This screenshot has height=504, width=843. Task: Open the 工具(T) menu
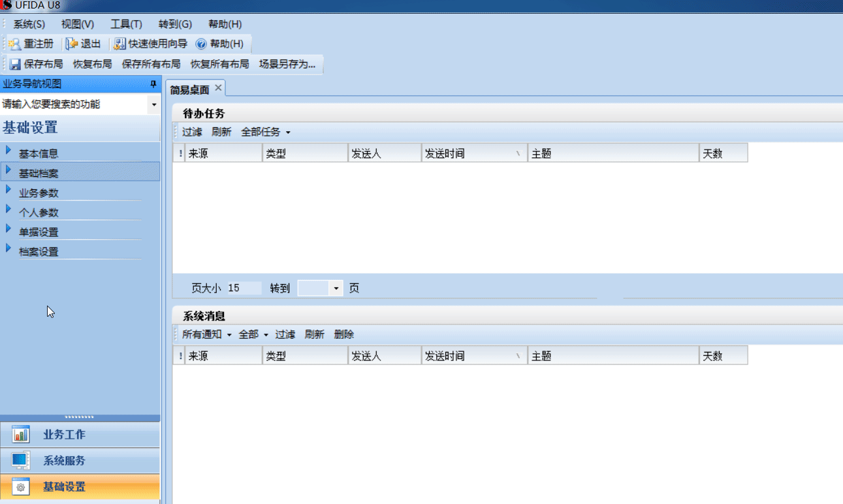coord(126,24)
